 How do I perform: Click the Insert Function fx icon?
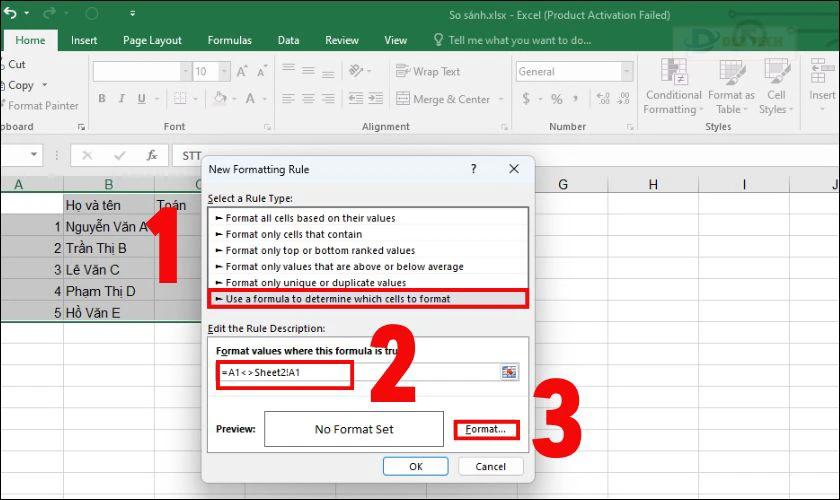[152, 155]
